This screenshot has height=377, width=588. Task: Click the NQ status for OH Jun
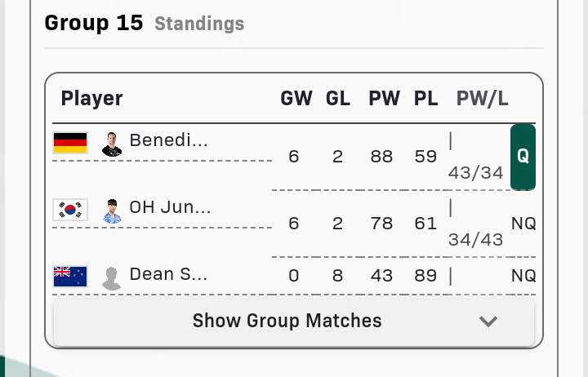click(x=523, y=224)
